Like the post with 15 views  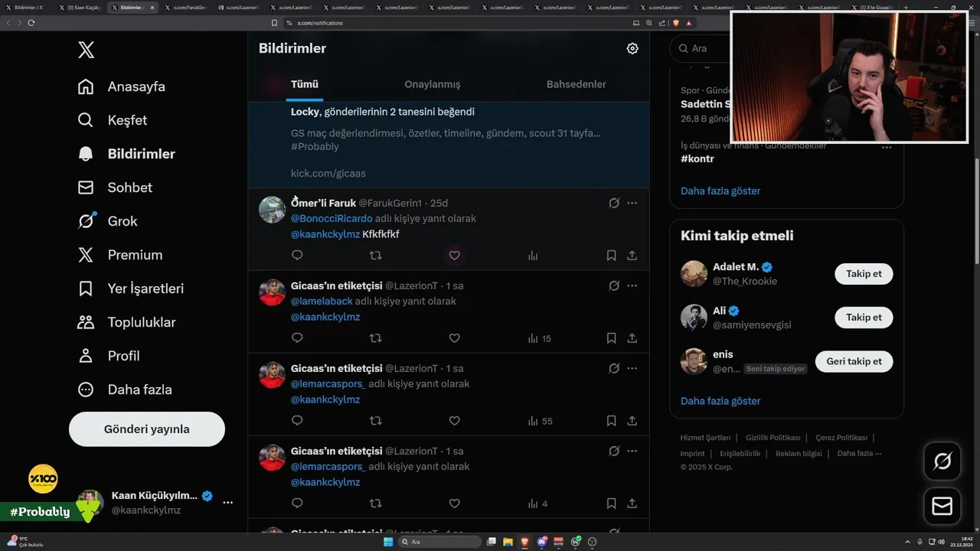pos(454,338)
